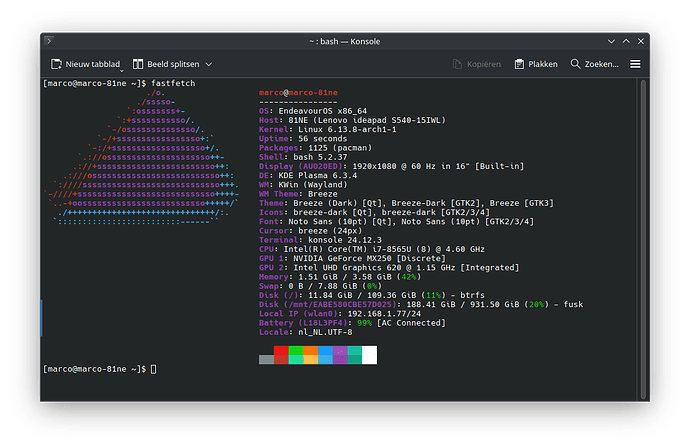Click the 'bash 5.2.37' shell text
The image size is (690, 448).
pos(320,157)
